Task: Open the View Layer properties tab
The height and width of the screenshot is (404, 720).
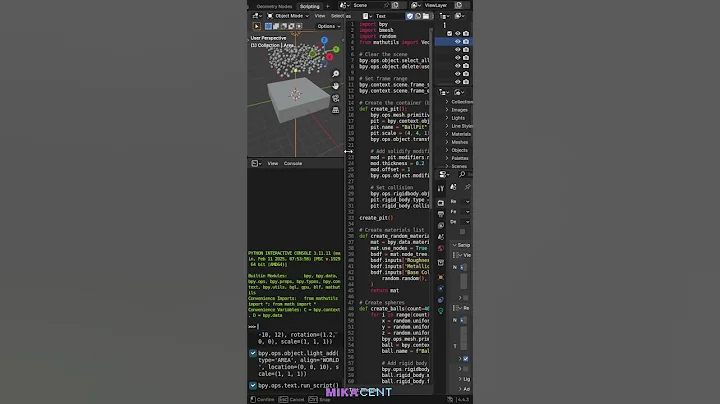Action: point(441,226)
